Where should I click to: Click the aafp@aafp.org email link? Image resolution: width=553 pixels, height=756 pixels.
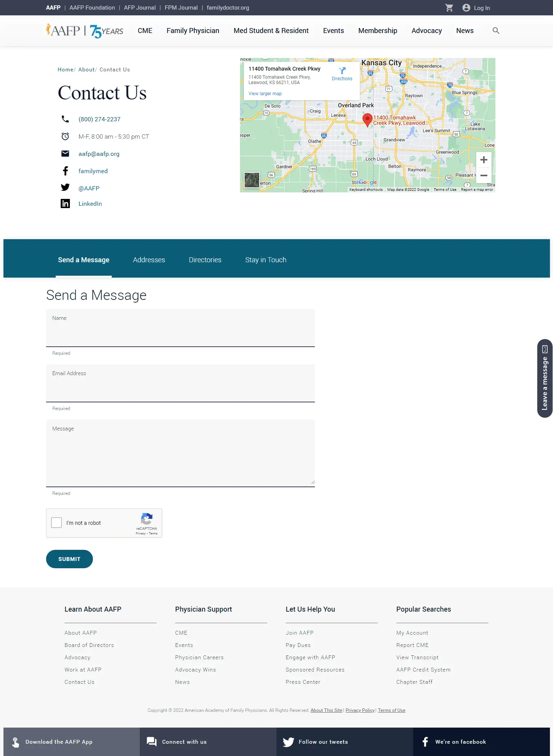[x=99, y=154]
